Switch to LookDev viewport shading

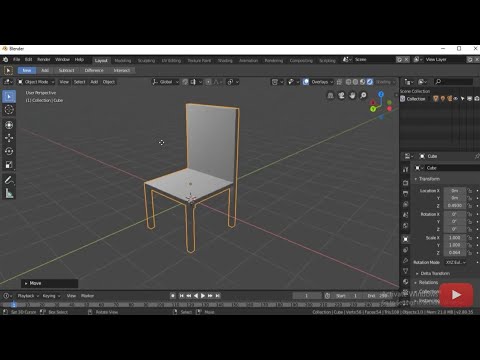[363, 82]
